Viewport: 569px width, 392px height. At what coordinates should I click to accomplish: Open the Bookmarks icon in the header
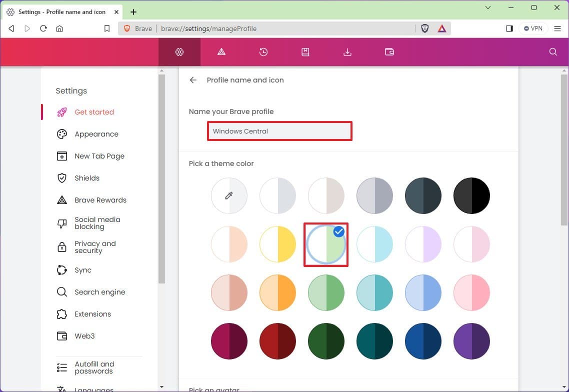(305, 51)
